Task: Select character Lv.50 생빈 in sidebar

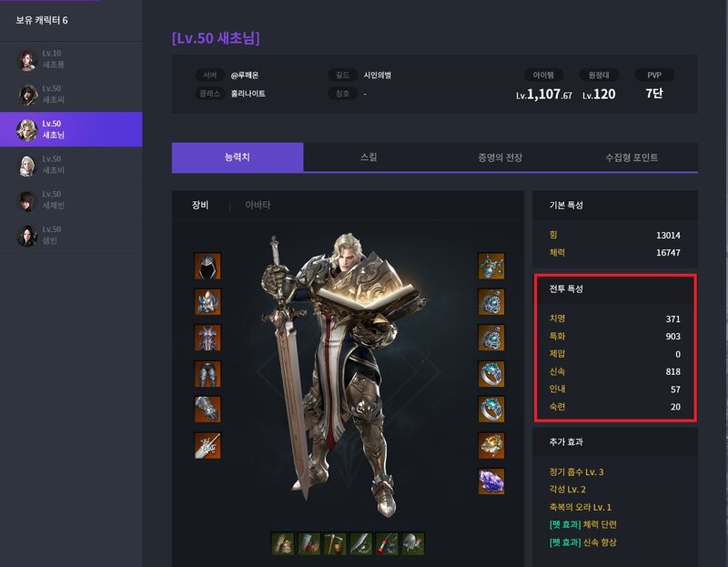Action: (x=71, y=235)
